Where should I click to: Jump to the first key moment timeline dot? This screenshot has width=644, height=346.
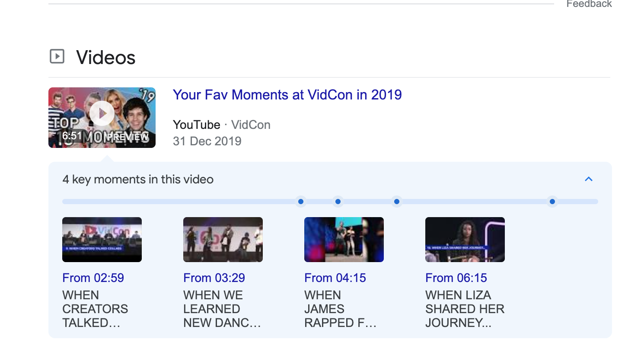[x=301, y=202]
